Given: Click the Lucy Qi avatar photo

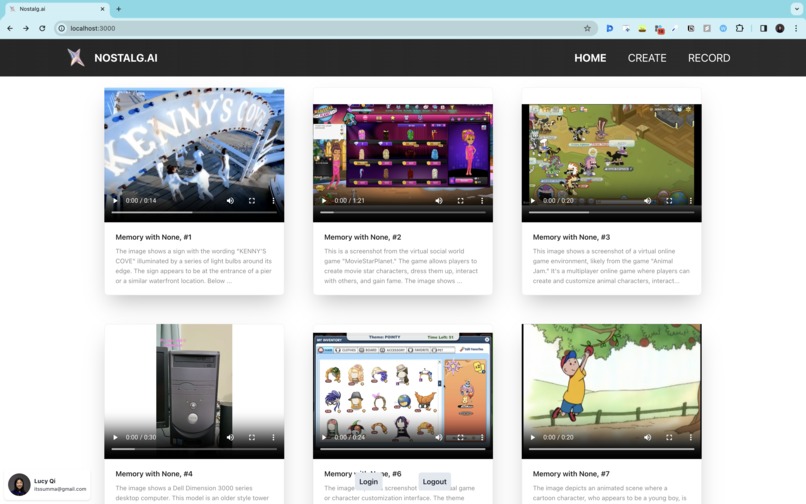Looking at the screenshot, I should (x=19, y=484).
